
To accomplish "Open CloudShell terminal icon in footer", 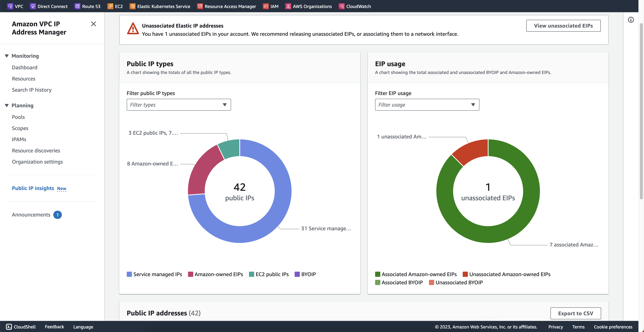I will (9, 327).
